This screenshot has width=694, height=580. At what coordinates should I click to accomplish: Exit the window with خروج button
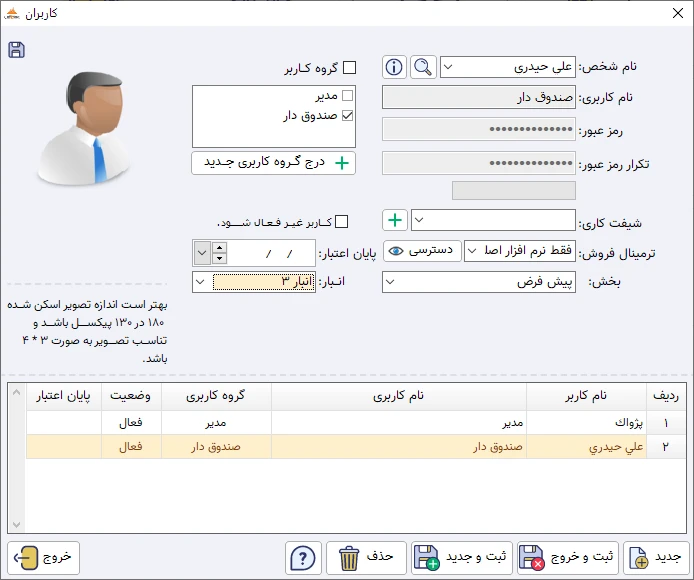tap(43, 558)
